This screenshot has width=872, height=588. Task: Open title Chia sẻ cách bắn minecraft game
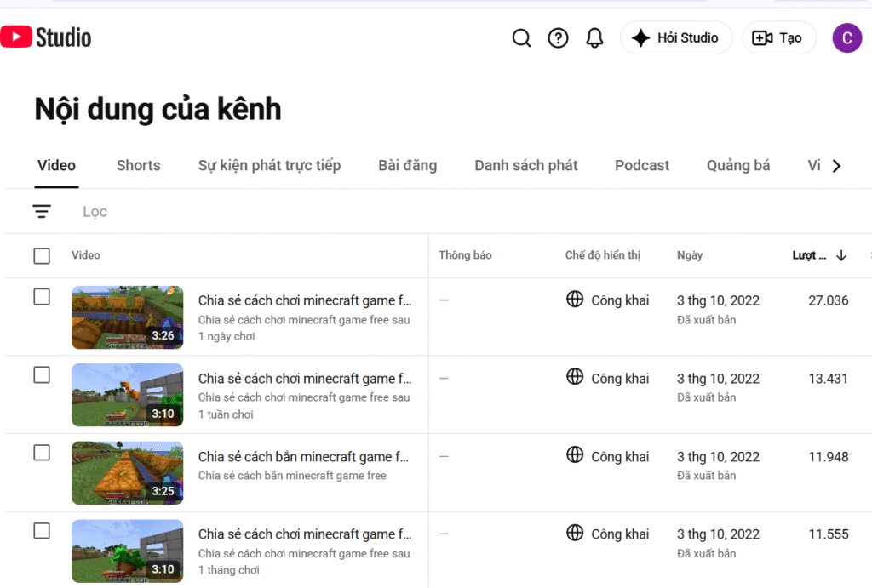click(303, 457)
